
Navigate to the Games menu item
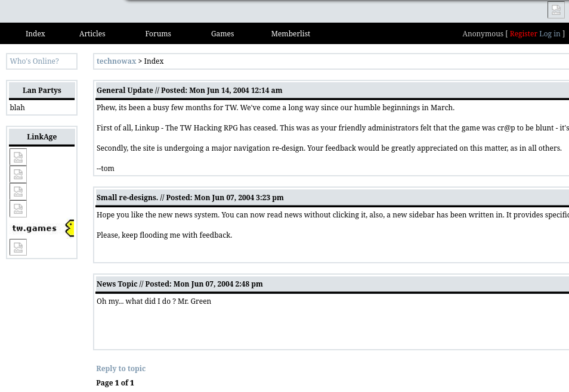point(222,34)
